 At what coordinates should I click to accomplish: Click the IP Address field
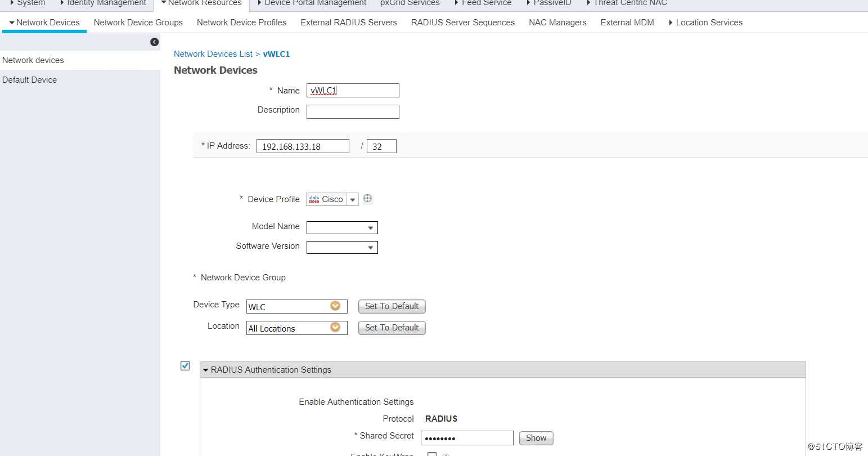(x=303, y=146)
